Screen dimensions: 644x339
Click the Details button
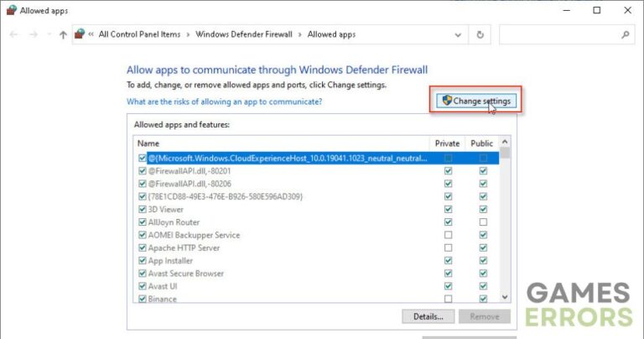click(428, 316)
